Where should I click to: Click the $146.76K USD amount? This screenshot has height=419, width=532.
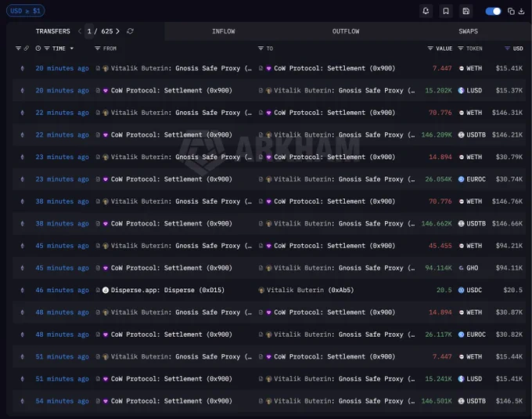[x=507, y=201]
